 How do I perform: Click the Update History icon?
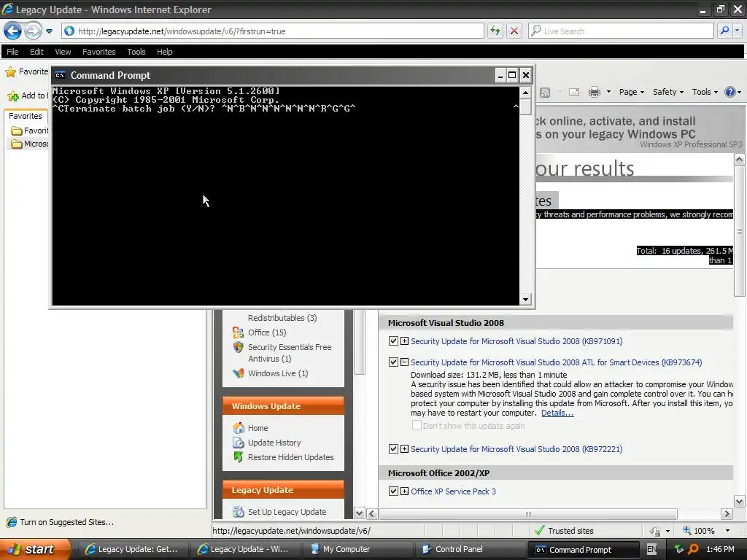tap(239, 443)
